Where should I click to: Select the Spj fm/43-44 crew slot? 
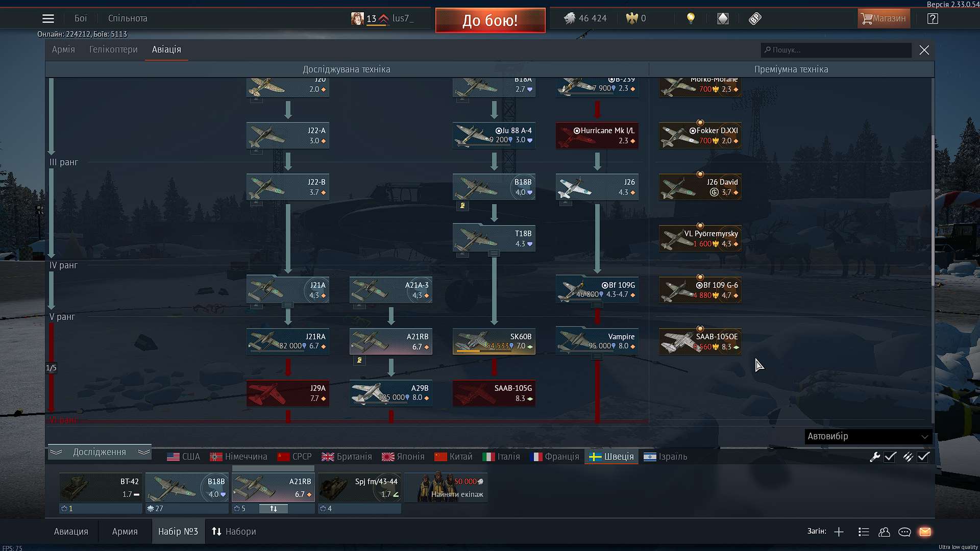point(359,488)
